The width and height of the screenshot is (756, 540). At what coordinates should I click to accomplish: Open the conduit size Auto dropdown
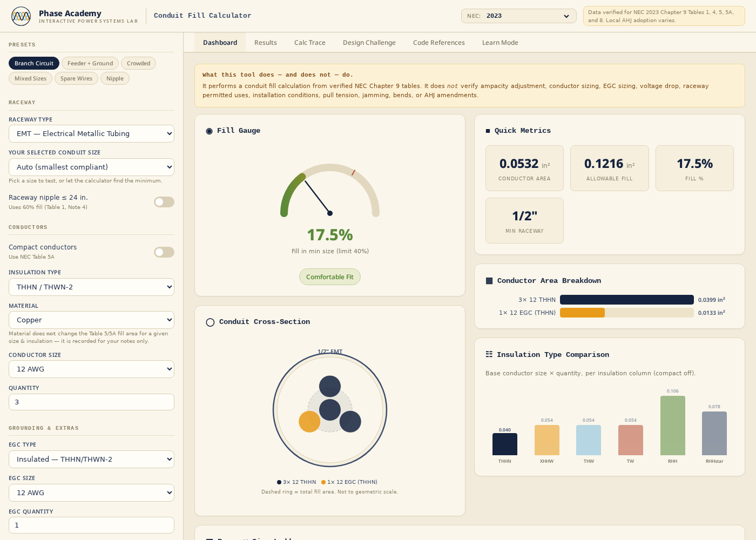tap(91, 167)
